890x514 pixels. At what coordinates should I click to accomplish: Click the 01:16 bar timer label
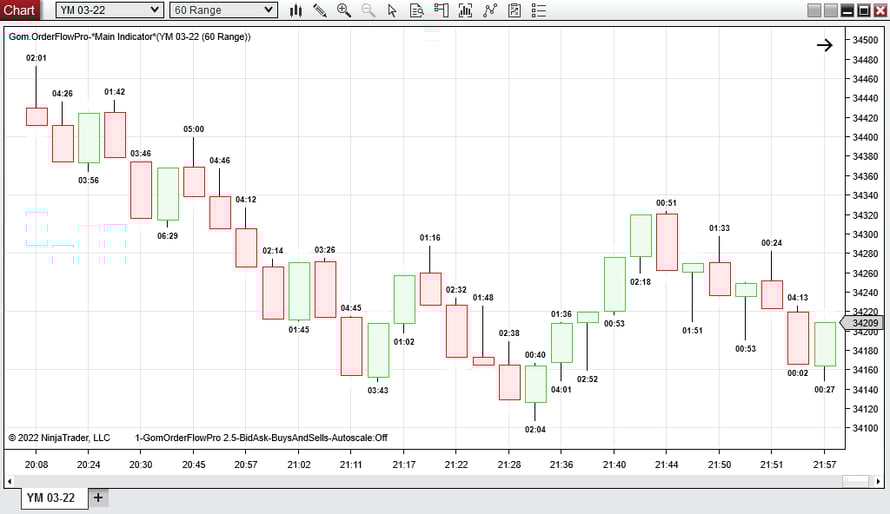tap(430, 238)
